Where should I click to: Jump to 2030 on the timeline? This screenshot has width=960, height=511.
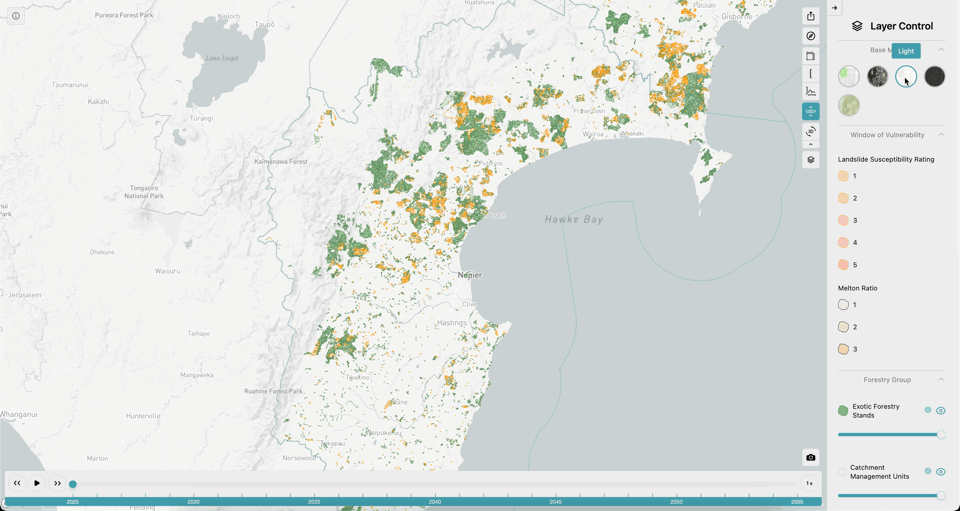(x=193, y=502)
